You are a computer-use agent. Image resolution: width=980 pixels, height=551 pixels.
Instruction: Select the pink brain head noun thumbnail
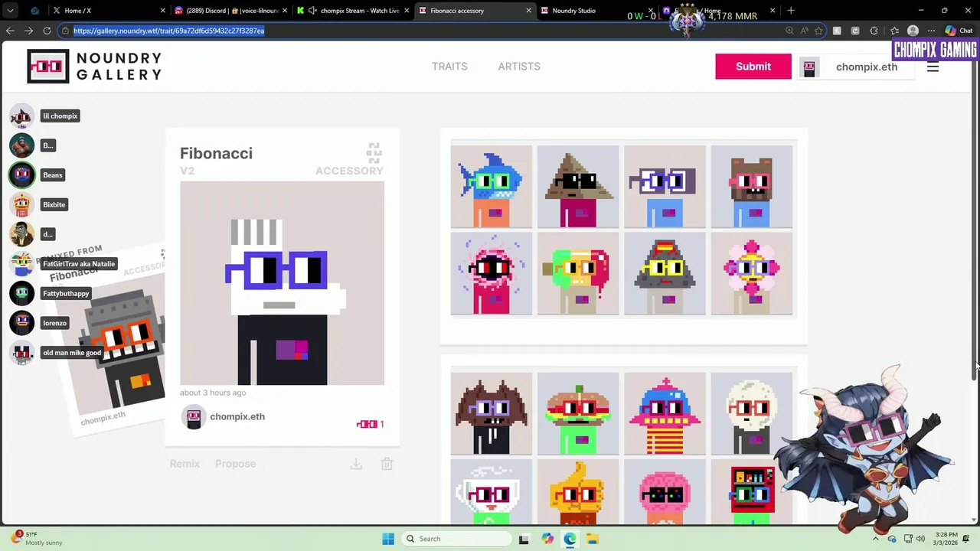[x=665, y=492]
